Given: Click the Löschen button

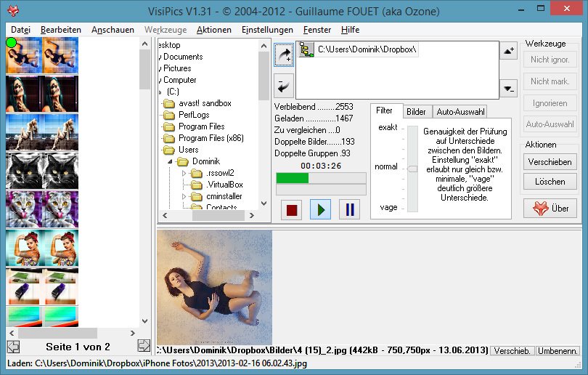Looking at the screenshot, I should click(550, 181).
